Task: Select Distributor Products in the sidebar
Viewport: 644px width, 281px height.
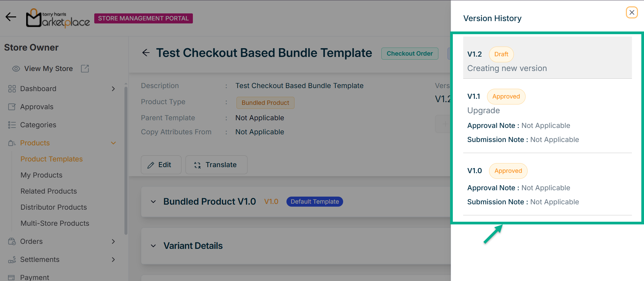Action: [x=54, y=207]
